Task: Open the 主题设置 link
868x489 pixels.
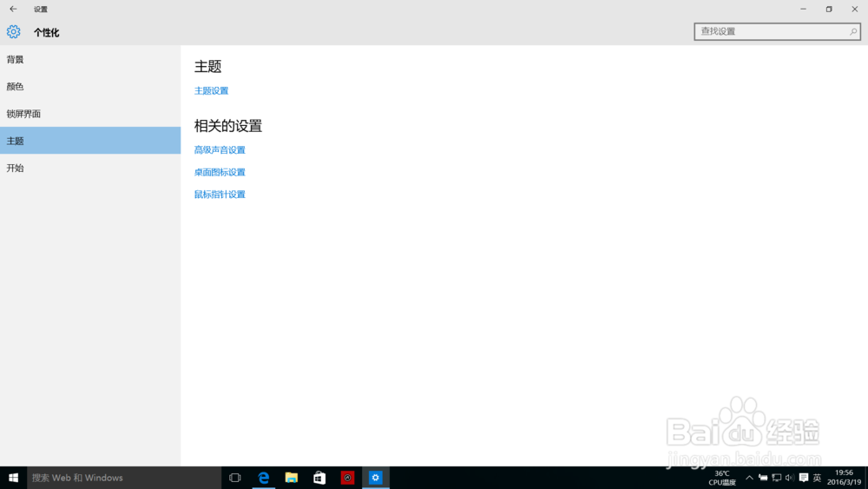Action: click(211, 91)
